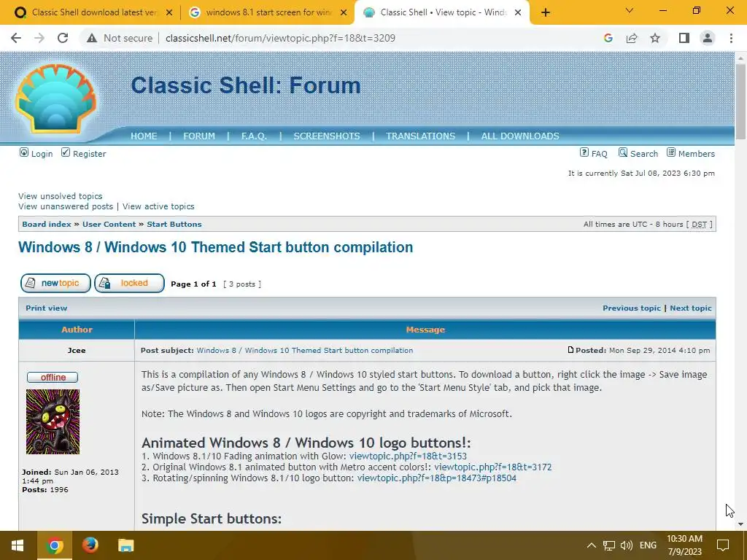747x560 pixels.
Task: Click Jcee's cat avatar image
Action: point(53,422)
